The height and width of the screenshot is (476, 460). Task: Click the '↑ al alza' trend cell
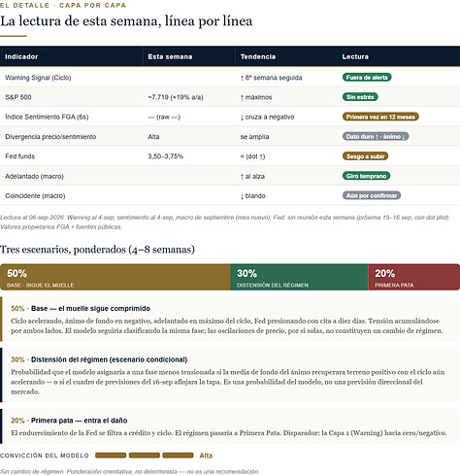pos(252,177)
